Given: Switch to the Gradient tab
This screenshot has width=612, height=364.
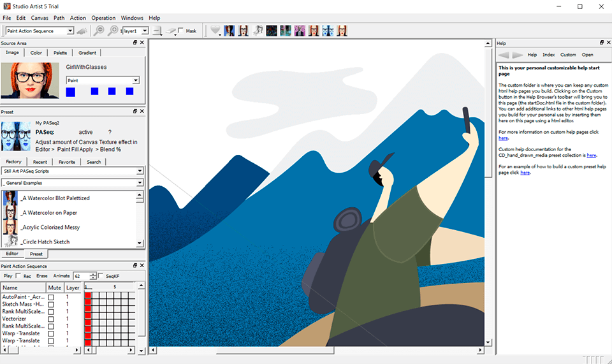Looking at the screenshot, I should pyautogui.click(x=87, y=53).
